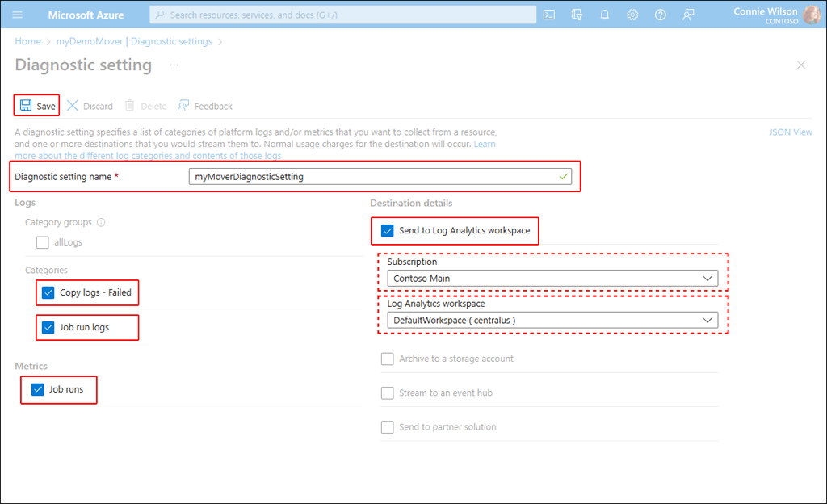Click Microsoft Azure portal title
This screenshot has height=504, width=827.
[86, 15]
